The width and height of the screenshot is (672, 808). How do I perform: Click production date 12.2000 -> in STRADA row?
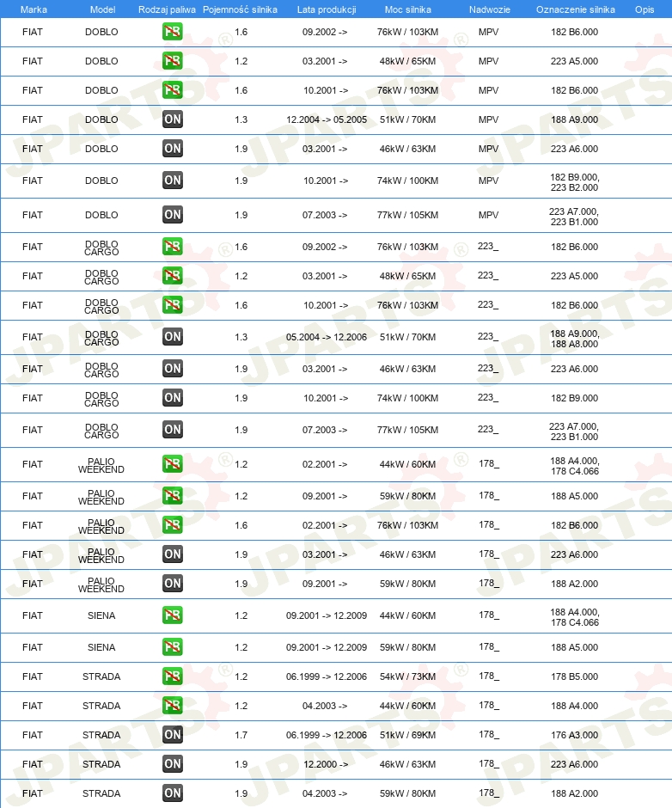tap(326, 764)
